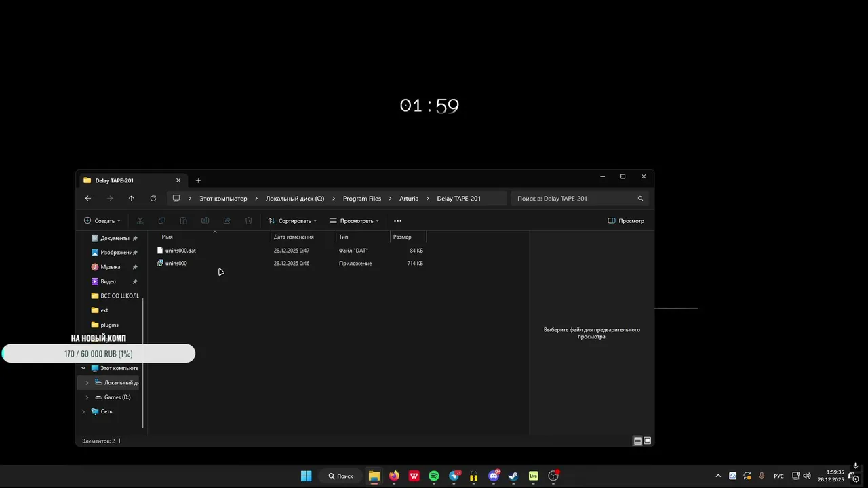Sort by the Тип column header
Viewport: 868px width, 488px height.
[363, 237]
